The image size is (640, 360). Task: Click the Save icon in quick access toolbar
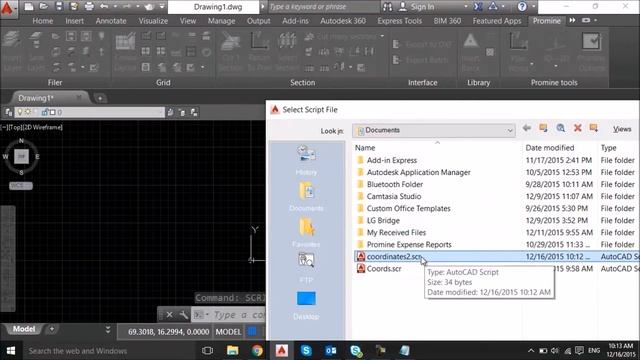[x=59, y=6]
